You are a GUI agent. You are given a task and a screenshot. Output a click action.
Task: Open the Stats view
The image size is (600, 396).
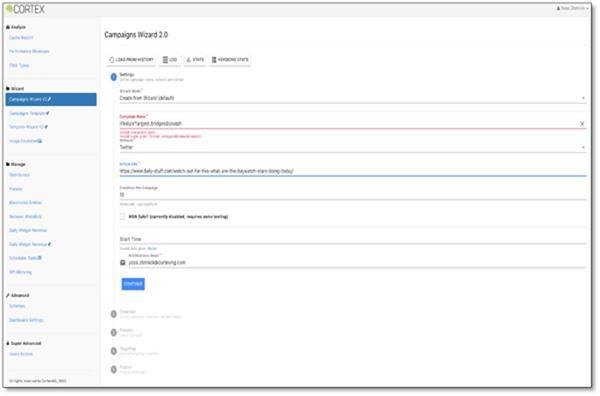tap(195, 60)
